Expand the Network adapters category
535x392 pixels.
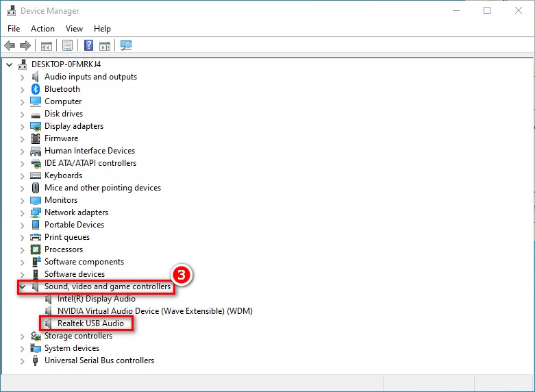click(23, 212)
